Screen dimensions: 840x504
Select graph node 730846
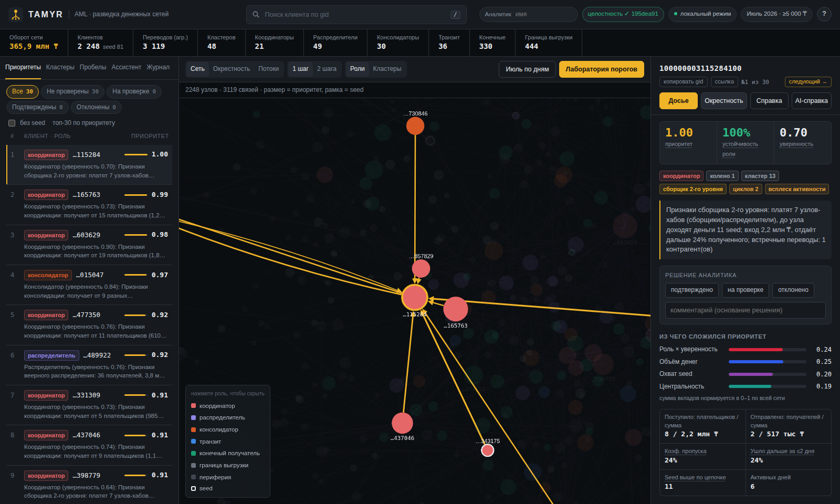[x=415, y=126]
